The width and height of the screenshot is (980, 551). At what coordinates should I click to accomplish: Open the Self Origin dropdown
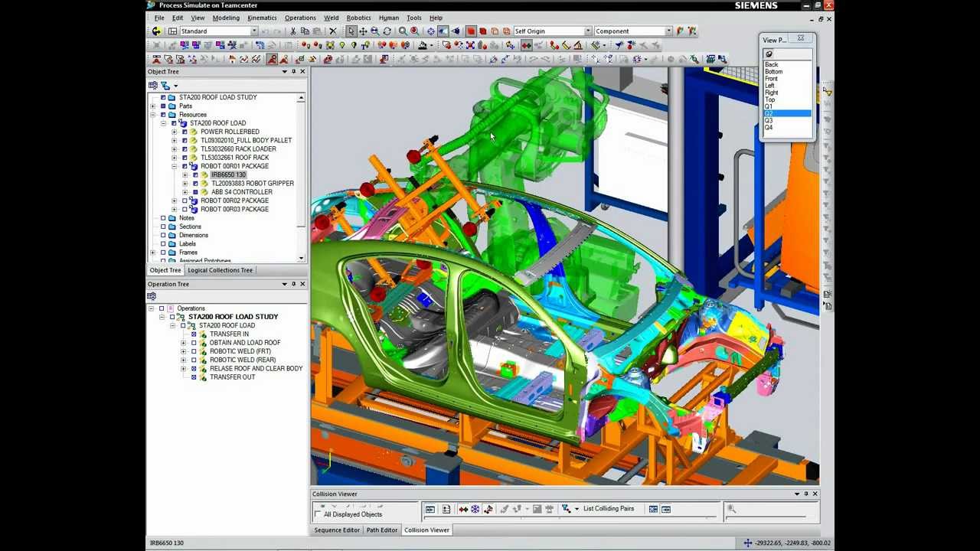pyautogui.click(x=588, y=31)
